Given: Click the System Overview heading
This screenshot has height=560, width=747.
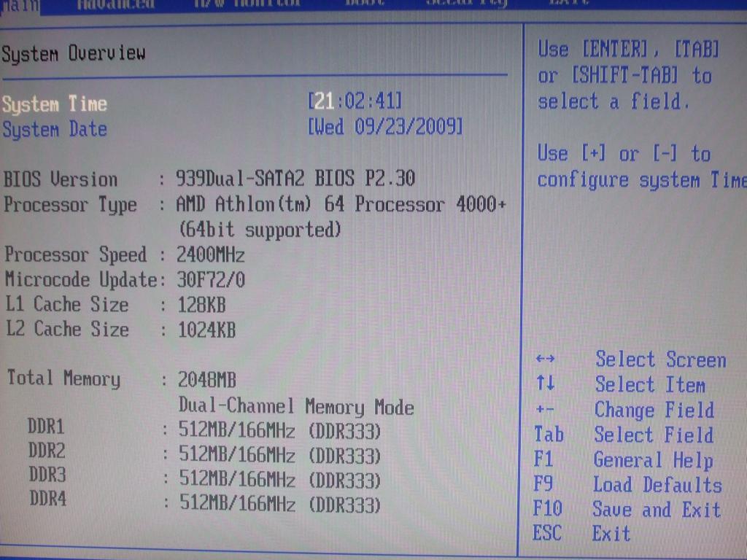Looking at the screenshot, I should coord(74,53).
